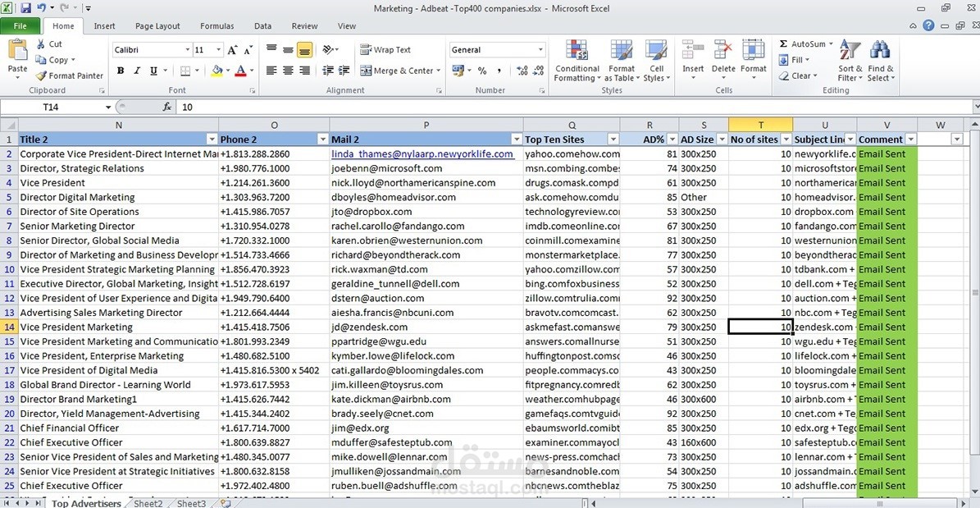Image resolution: width=980 pixels, height=508 pixels.
Task: Select the Format Painter brush
Action: tap(70, 76)
